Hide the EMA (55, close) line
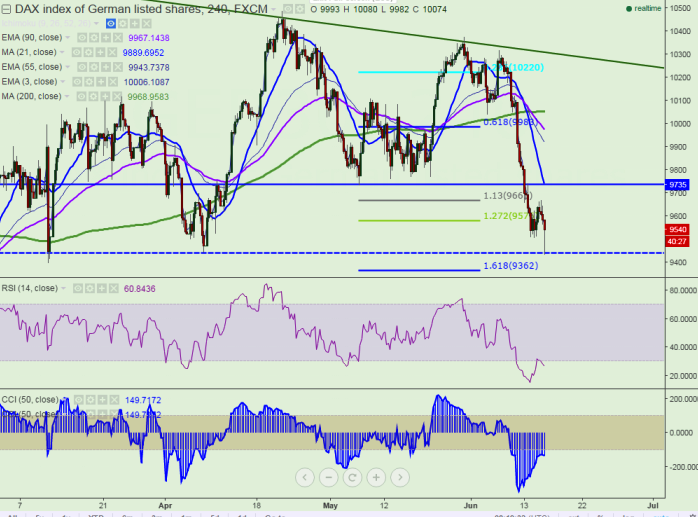Screen dimensions: 698x517 coord(81,67)
